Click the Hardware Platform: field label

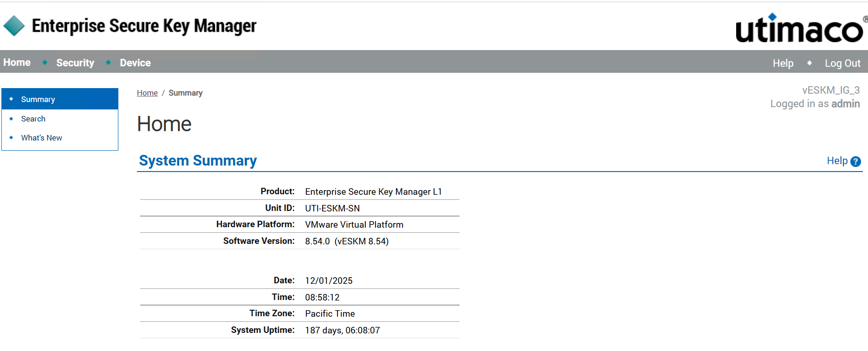[x=255, y=224]
